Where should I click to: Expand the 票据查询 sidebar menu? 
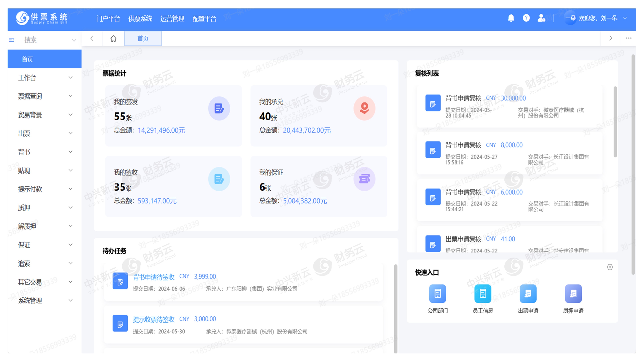(x=44, y=96)
